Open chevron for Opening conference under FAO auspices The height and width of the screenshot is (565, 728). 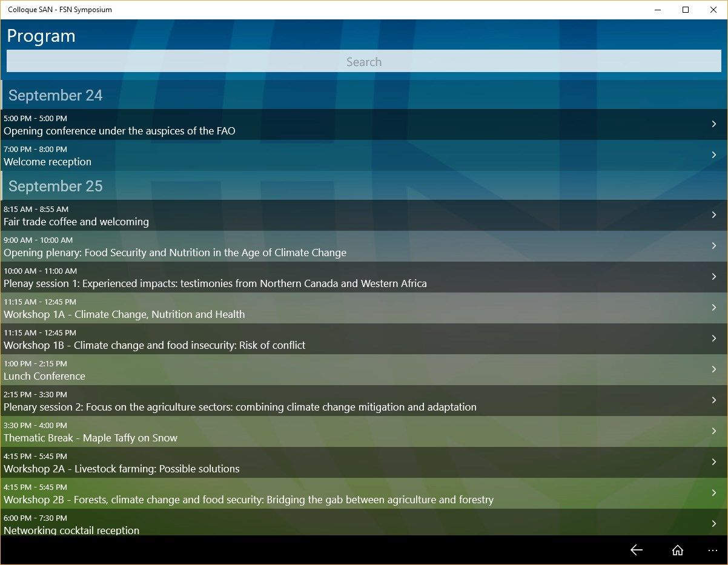(714, 124)
